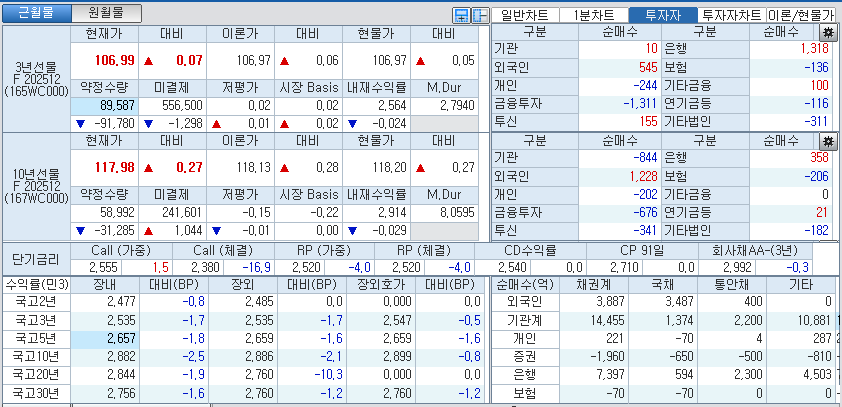This screenshot has height=407, width=842.
Task: Click the volume change value -91,780
Action: [112, 124]
